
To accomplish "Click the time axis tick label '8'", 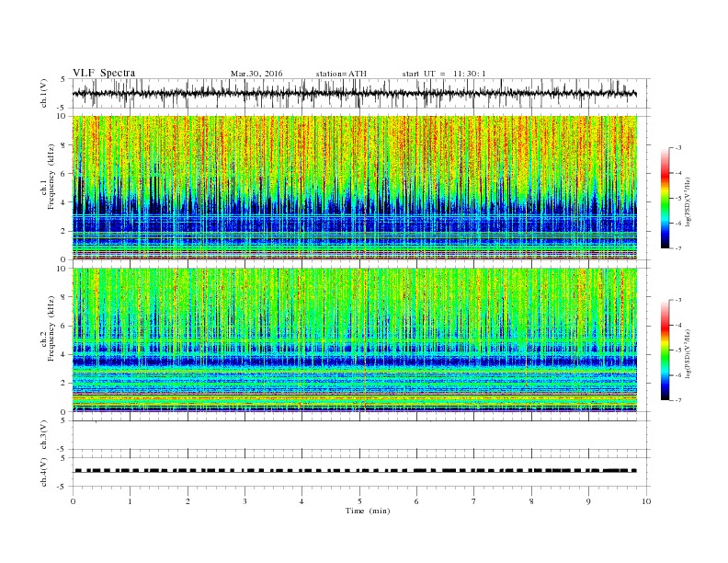I will pyautogui.click(x=531, y=501).
